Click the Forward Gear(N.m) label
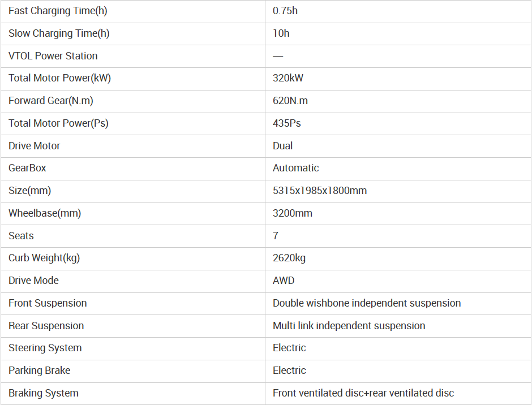Screen dimensions: 532x405 [x=51, y=101]
